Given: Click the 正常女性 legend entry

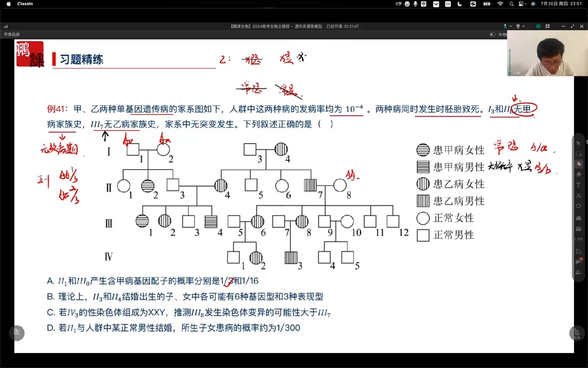Looking at the screenshot, I should pos(445,218).
